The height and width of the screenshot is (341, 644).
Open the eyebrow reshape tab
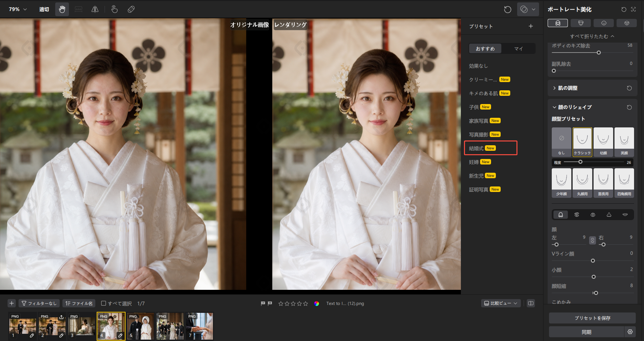click(577, 215)
